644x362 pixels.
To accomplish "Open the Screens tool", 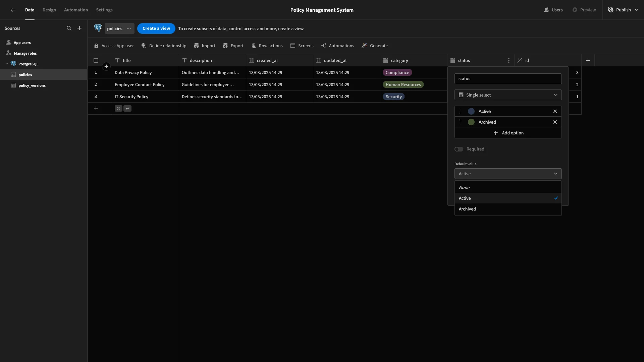I will 302,46.
